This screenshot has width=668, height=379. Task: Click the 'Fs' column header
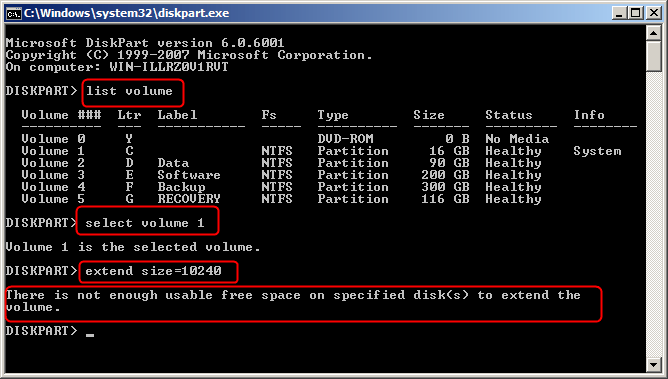point(269,115)
